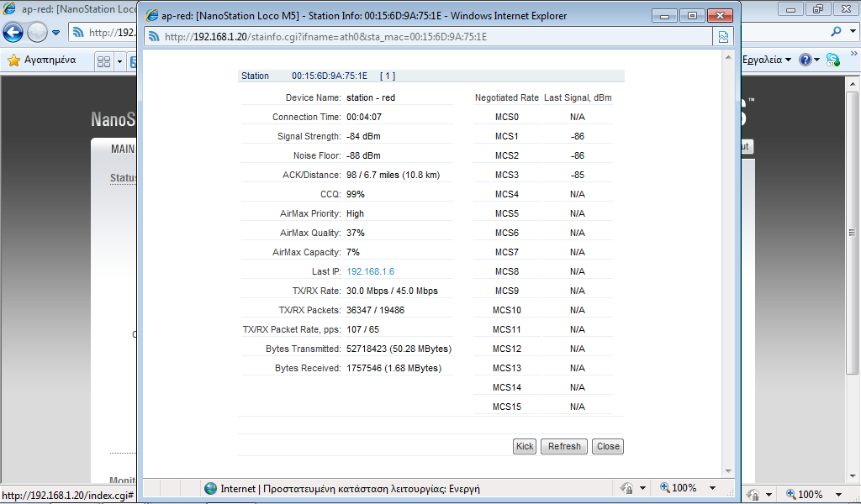Viewport: 861px width, 504px height.
Task: Click the RSS icon in main browser address bar
Action: coord(78,33)
